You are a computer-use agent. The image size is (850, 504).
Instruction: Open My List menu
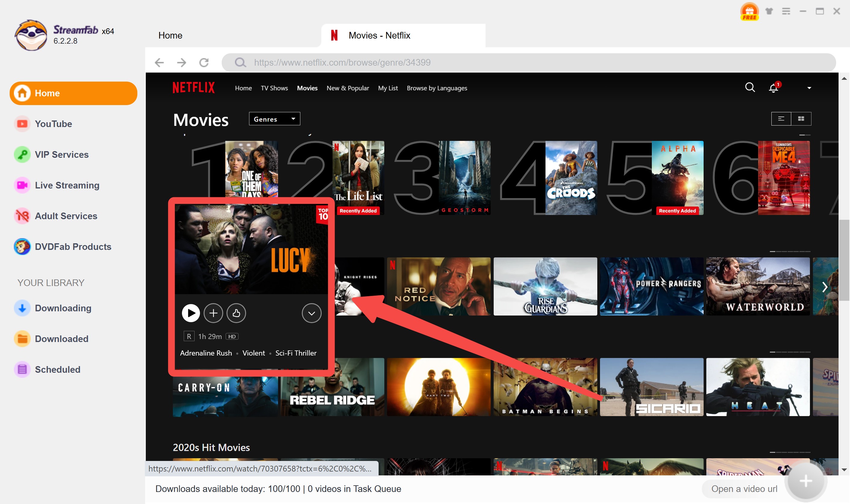click(388, 88)
